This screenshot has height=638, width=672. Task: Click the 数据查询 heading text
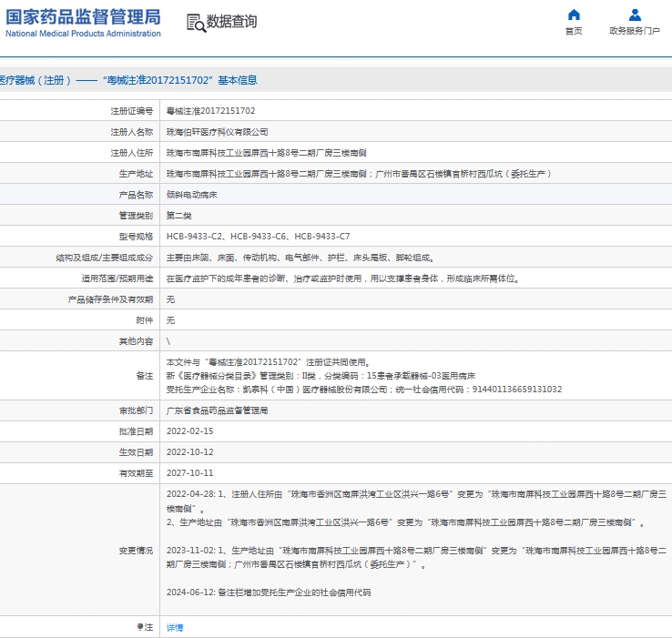[x=232, y=22]
